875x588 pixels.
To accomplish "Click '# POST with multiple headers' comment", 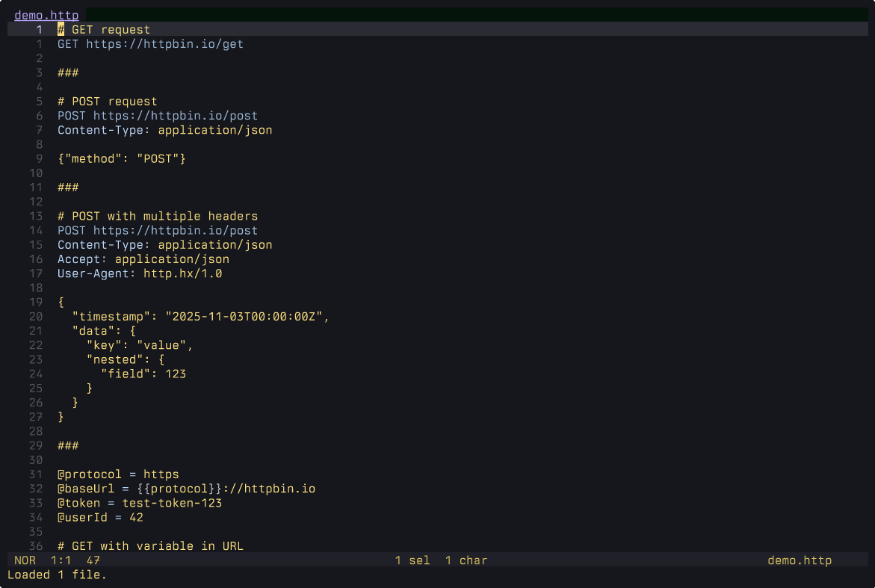I will coord(158,217).
